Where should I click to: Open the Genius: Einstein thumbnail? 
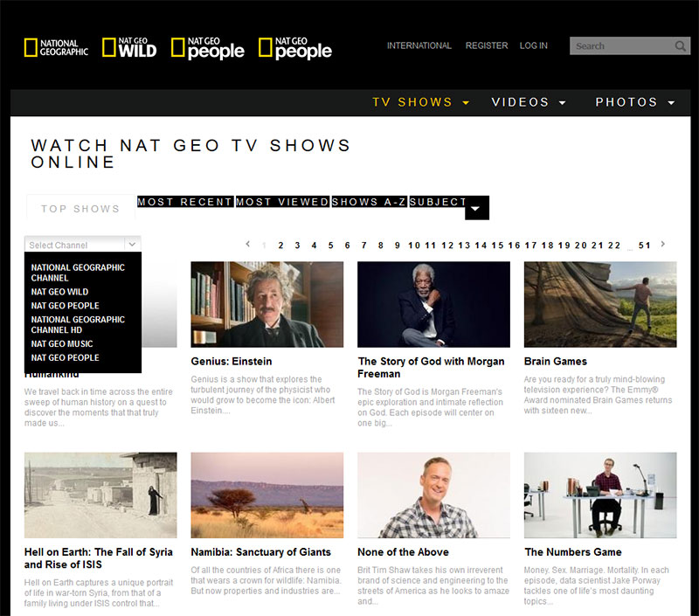coord(267,304)
